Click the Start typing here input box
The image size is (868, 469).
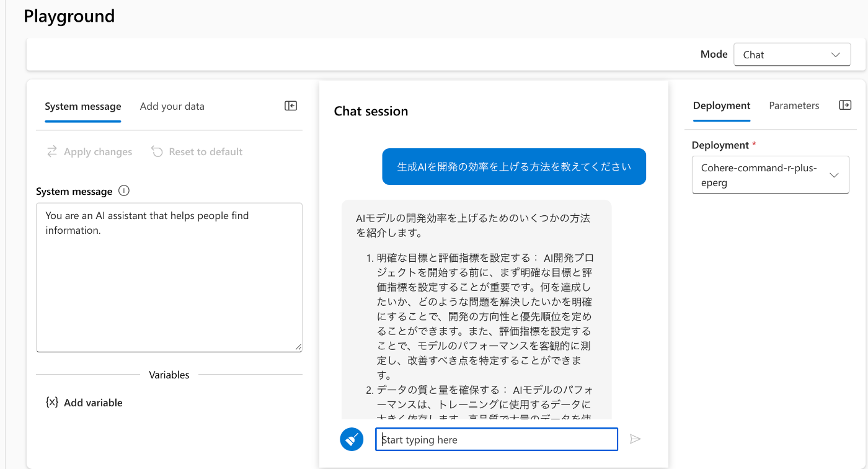[497, 439]
